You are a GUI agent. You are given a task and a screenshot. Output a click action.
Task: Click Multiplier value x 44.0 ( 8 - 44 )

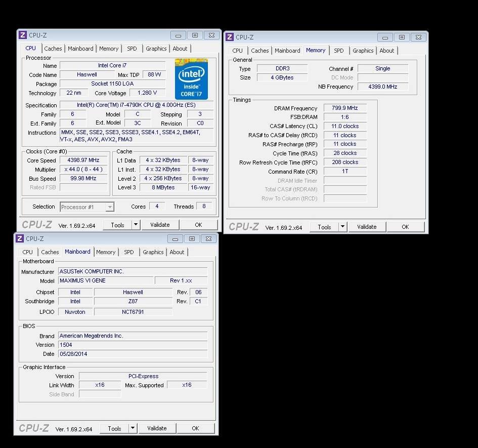pos(83,170)
